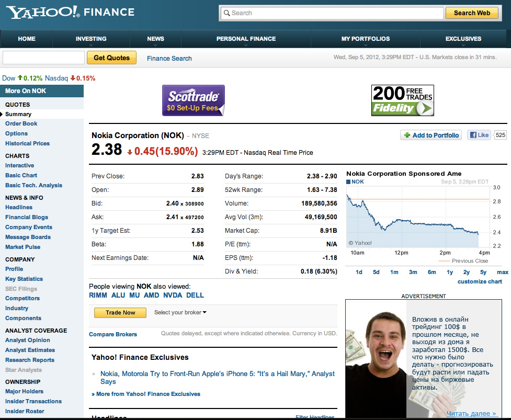Select the 5d chart range

376,272
